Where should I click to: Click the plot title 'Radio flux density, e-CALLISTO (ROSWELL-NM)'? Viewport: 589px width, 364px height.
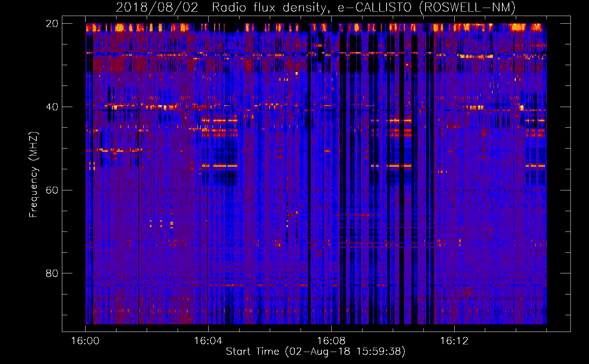coord(364,7)
